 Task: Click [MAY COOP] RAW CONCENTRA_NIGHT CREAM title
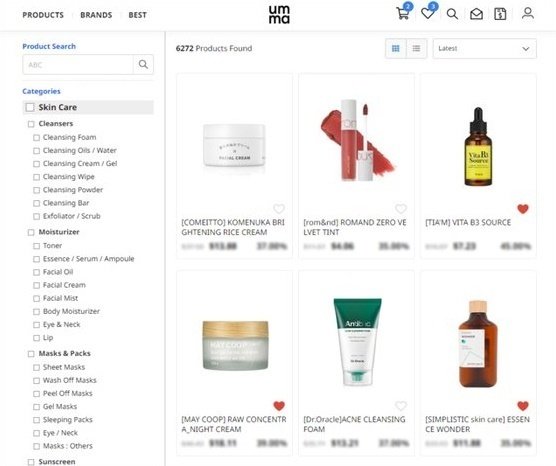(234, 424)
